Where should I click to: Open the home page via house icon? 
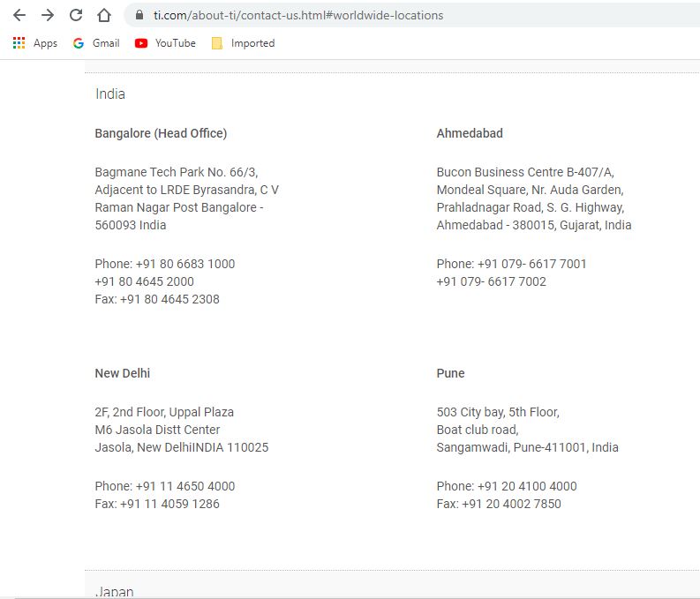coord(104,15)
